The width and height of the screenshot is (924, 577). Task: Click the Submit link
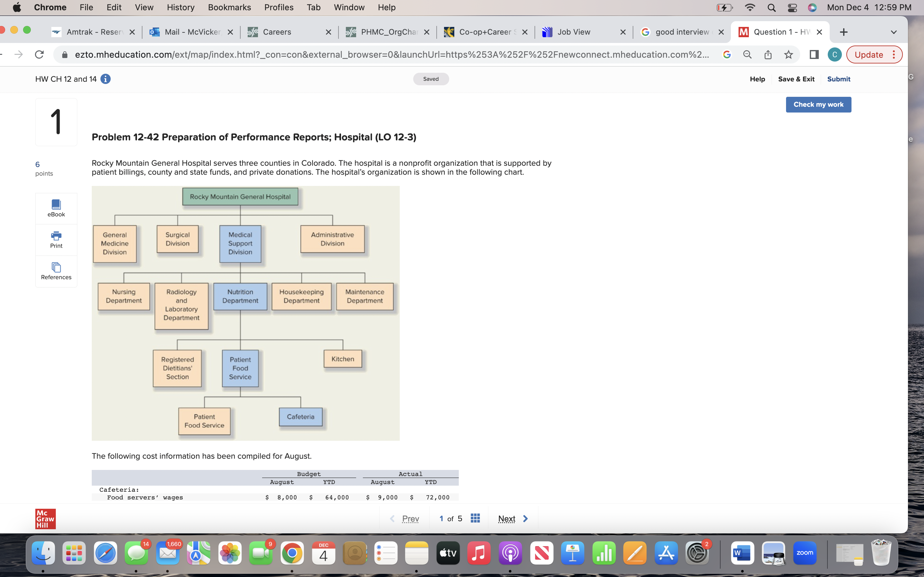tap(838, 79)
